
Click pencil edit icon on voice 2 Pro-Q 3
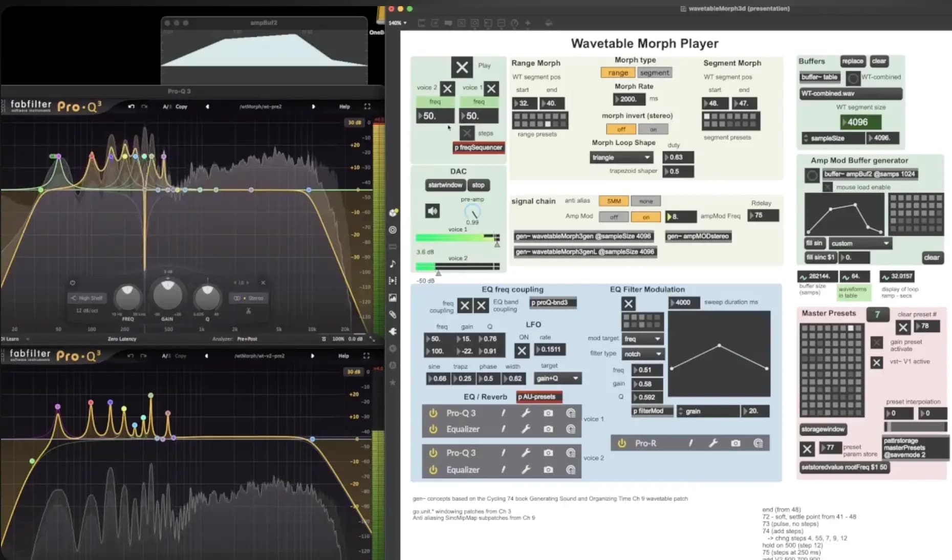(504, 453)
